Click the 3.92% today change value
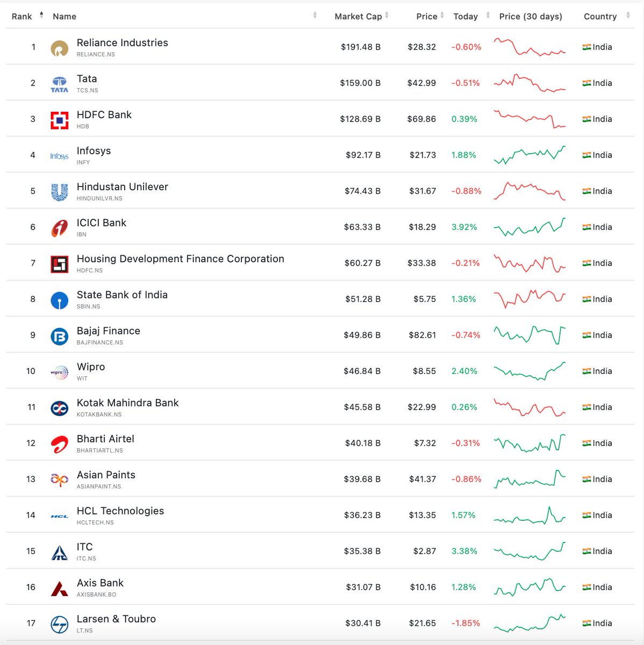This screenshot has height=645, width=644. click(464, 227)
